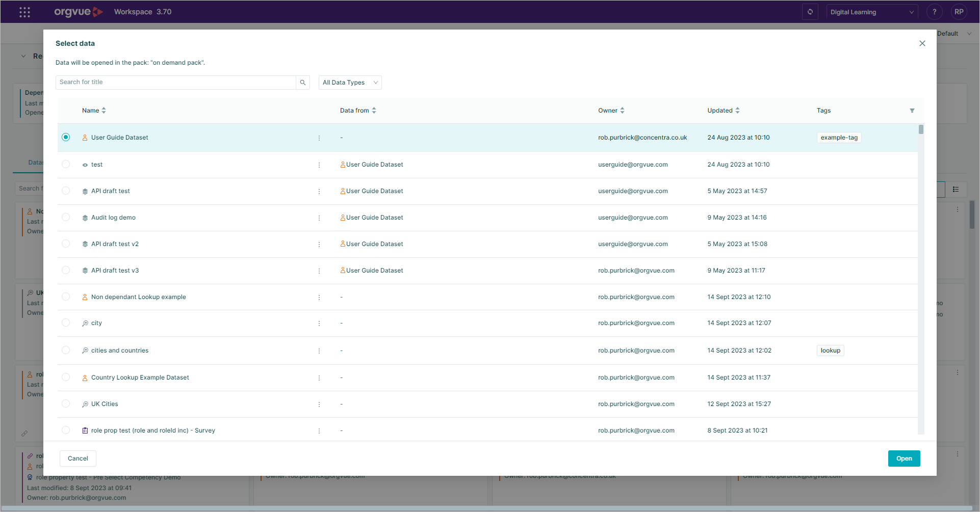Click the Cancel button
This screenshot has width=980, height=512.
(x=78, y=459)
